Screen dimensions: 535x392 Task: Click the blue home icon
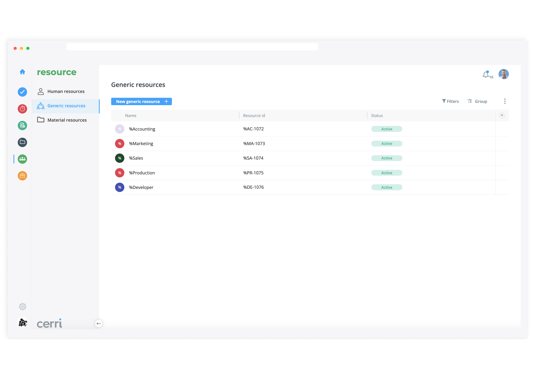click(x=22, y=72)
